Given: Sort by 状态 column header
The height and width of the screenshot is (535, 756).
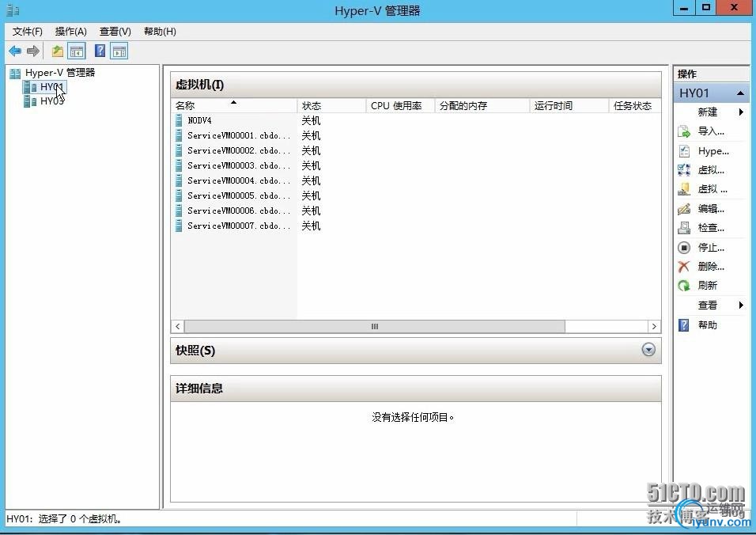Looking at the screenshot, I should pyautogui.click(x=331, y=105).
